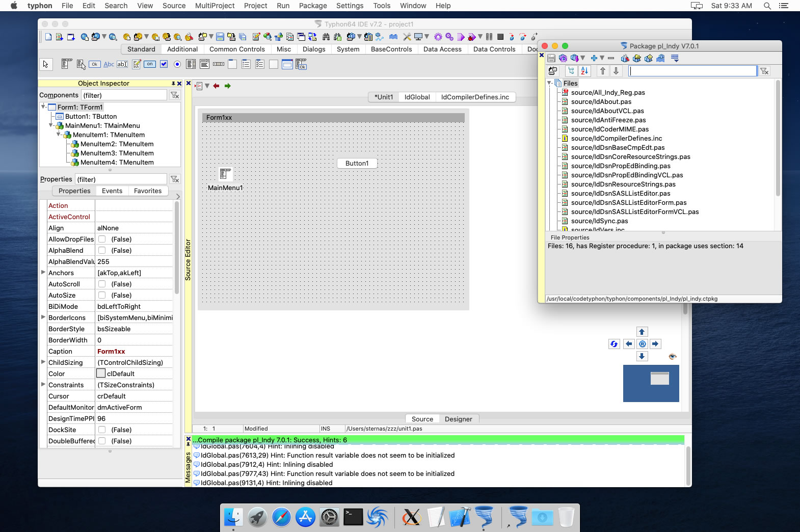This screenshot has height=532, width=800.
Task: Toggle the AlphaBlend checkbox
Action: pyautogui.click(x=102, y=250)
